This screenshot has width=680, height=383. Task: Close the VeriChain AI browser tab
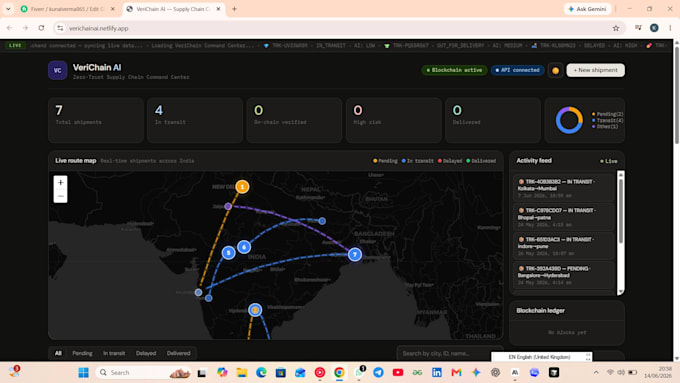[218, 9]
